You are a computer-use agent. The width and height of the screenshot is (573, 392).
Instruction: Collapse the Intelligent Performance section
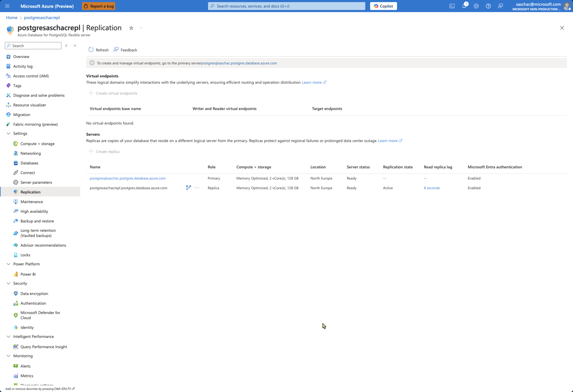click(x=8, y=337)
